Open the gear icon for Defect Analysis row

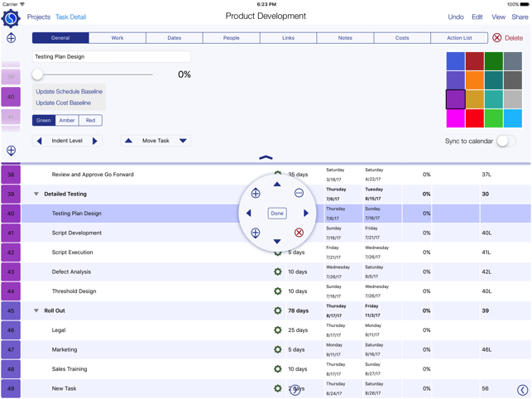pos(278,272)
